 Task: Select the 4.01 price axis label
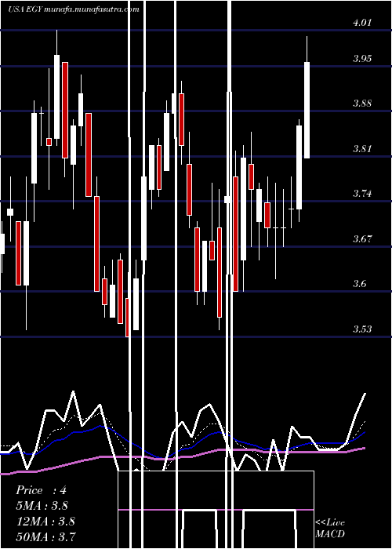click(362, 23)
